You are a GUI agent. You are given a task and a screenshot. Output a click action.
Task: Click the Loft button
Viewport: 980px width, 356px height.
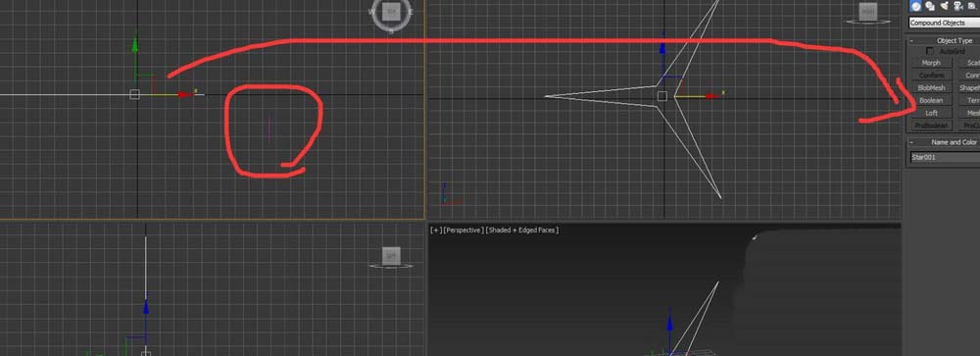931,113
